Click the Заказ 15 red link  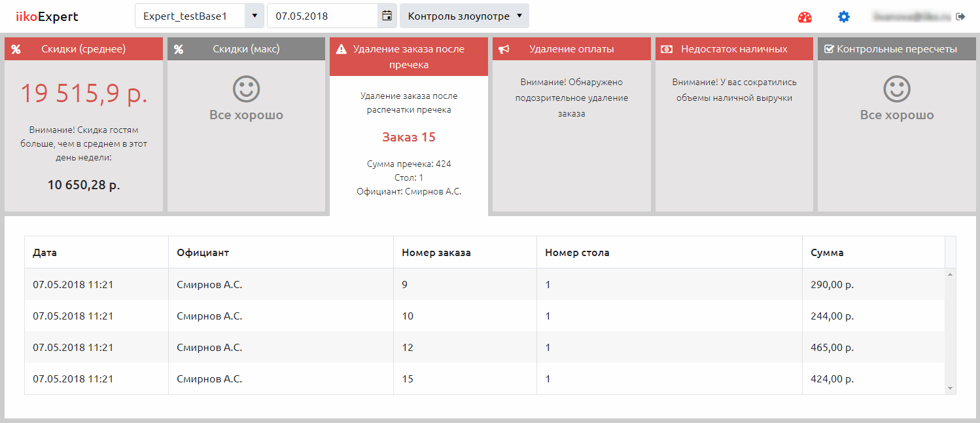pos(409,138)
